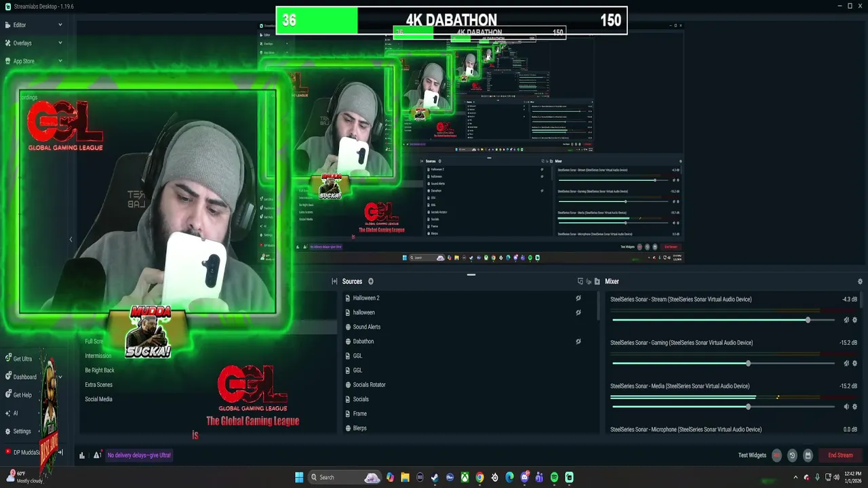868x488 pixels.
Task: Click the End Stream button
Action: pos(840,455)
